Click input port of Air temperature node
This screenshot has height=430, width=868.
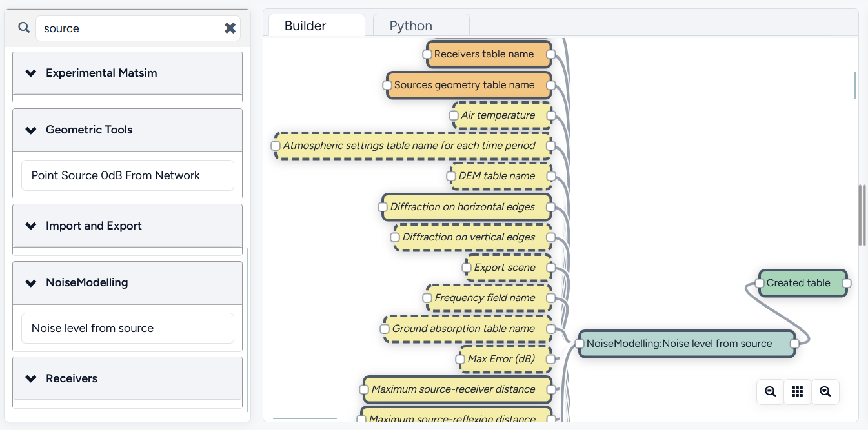454,116
